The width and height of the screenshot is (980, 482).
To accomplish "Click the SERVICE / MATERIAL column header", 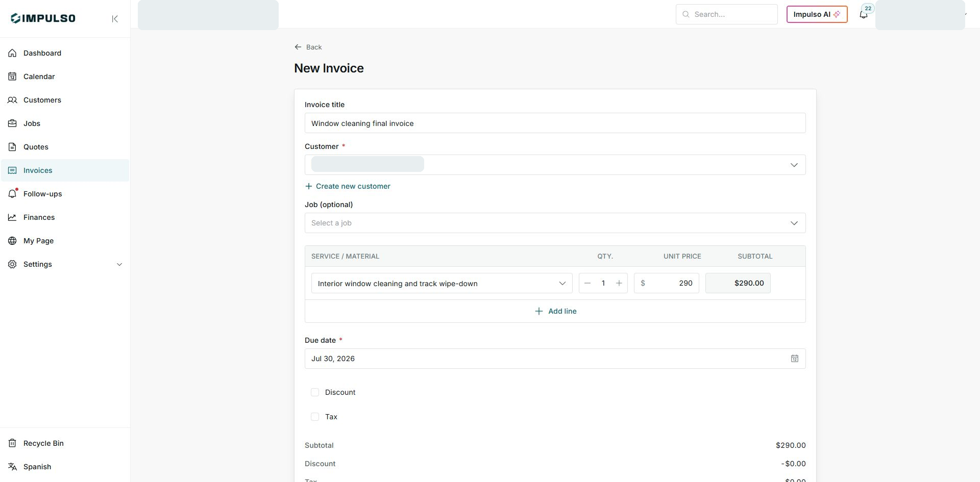I will click(345, 256).
